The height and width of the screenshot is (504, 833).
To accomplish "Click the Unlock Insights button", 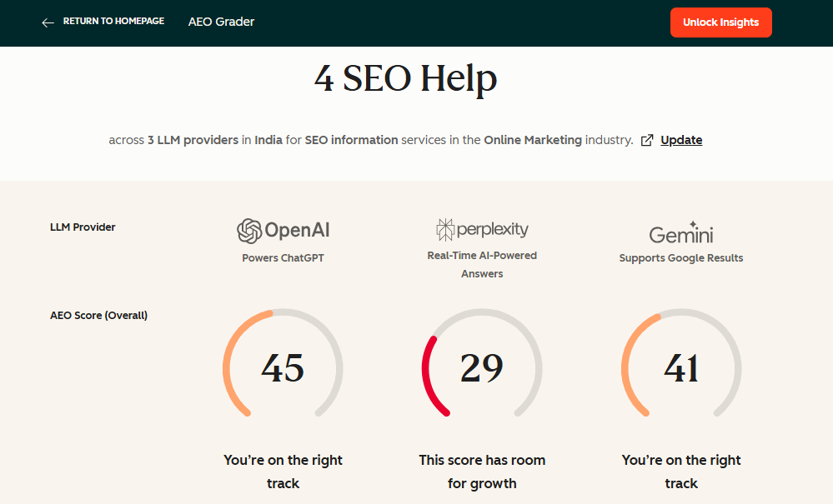I will (720, 22).
